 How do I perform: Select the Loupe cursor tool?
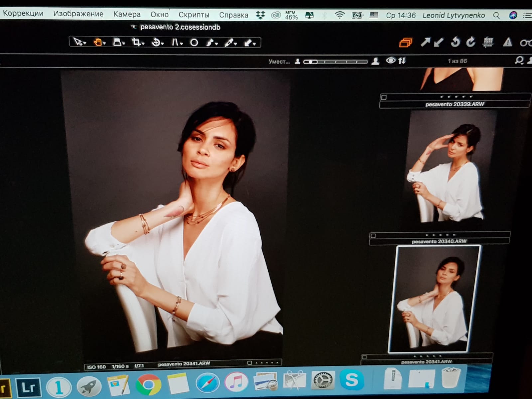click(x=118, y=42)
